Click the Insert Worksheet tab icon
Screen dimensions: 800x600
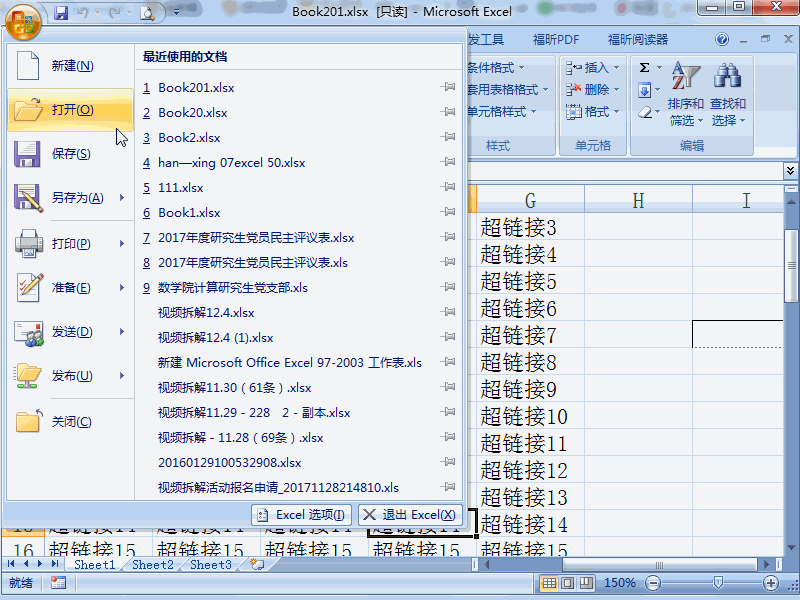coord(258,564)
